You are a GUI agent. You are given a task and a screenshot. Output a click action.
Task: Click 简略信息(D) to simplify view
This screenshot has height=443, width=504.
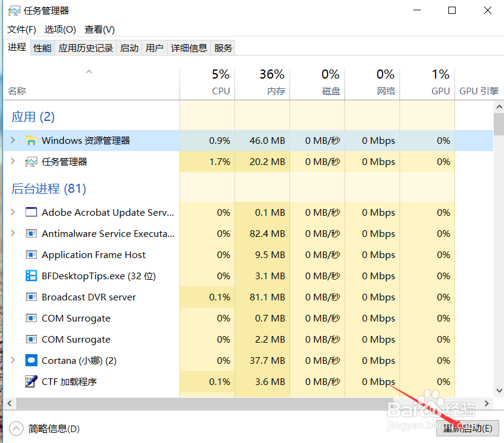[44, 428]
